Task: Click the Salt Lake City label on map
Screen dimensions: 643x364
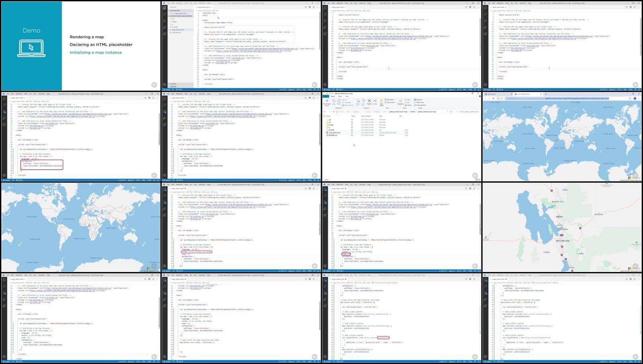Action: tap(563, 241)
